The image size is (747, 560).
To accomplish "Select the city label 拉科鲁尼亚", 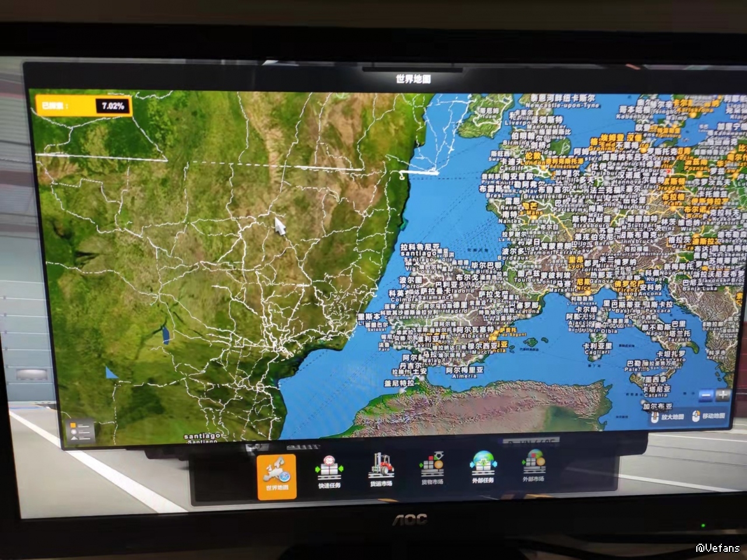I will tap(420, 247).
